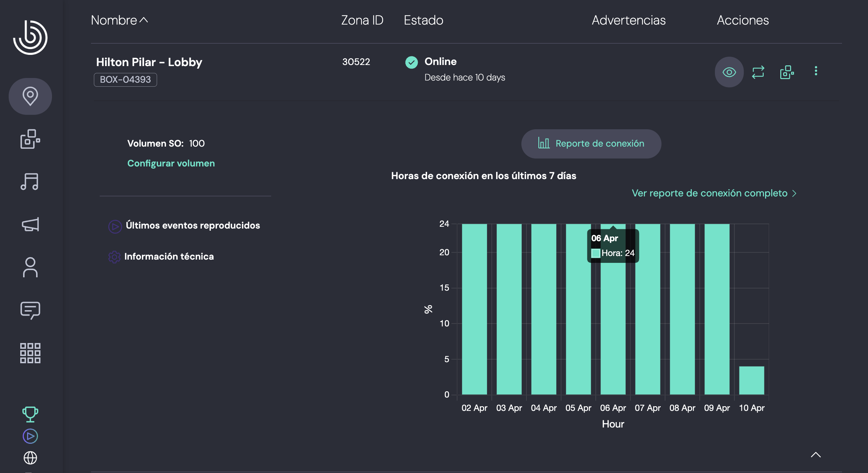Image resolution: width=868 pixels, height=473 pixels.
Task: Open the megaphone announcements sidebar icon
Action: pos(30,225)
